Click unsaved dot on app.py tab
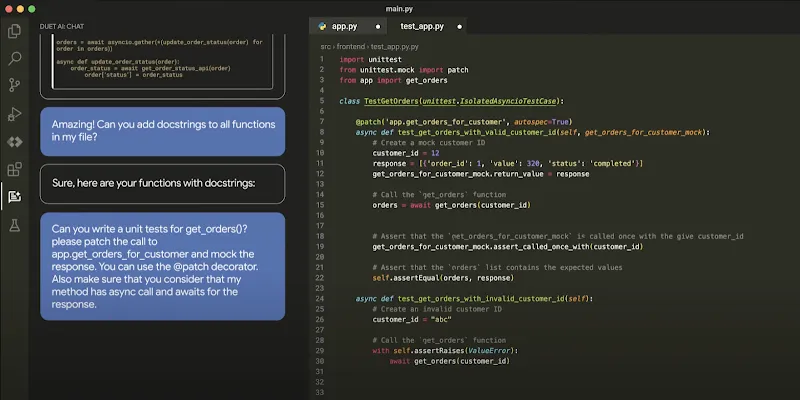Viewport: 800px width, 400px height. [x=378, y=27]
